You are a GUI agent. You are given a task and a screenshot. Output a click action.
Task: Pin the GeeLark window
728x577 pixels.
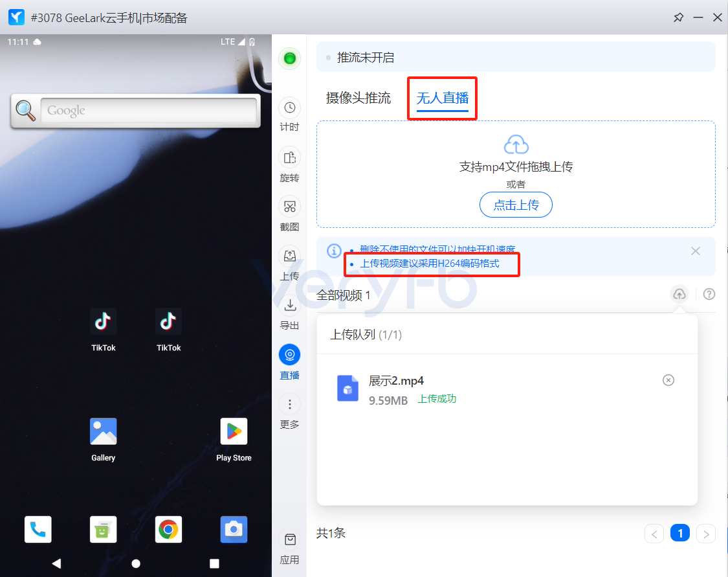(678, 17)
